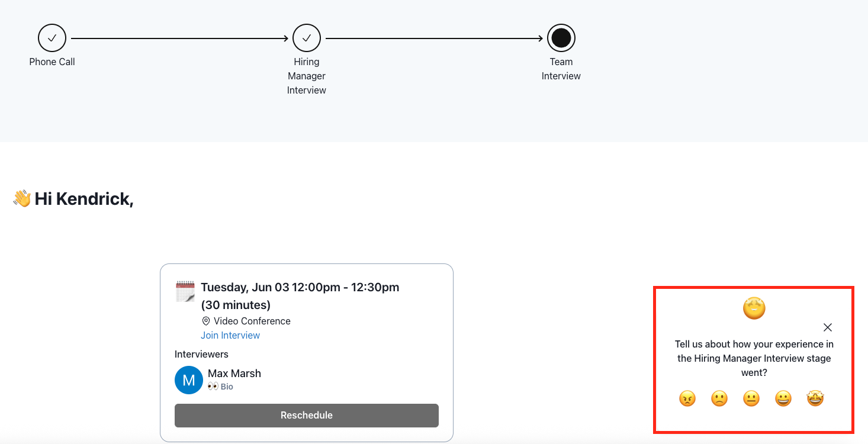Select the frowning face rating emoji
This screenshot has width=868, height=444.
pyautogui.click(x=719, y=399)
